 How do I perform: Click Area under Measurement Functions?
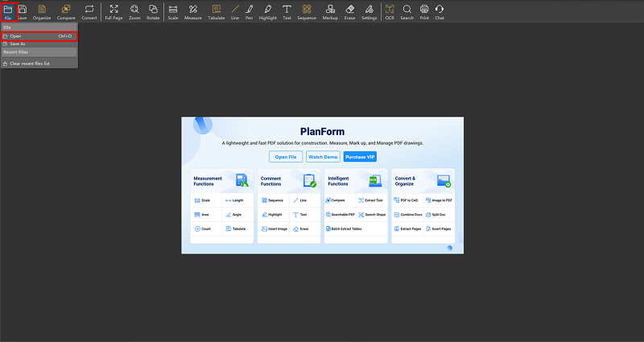pyautogui.click(x=202, y=215)
